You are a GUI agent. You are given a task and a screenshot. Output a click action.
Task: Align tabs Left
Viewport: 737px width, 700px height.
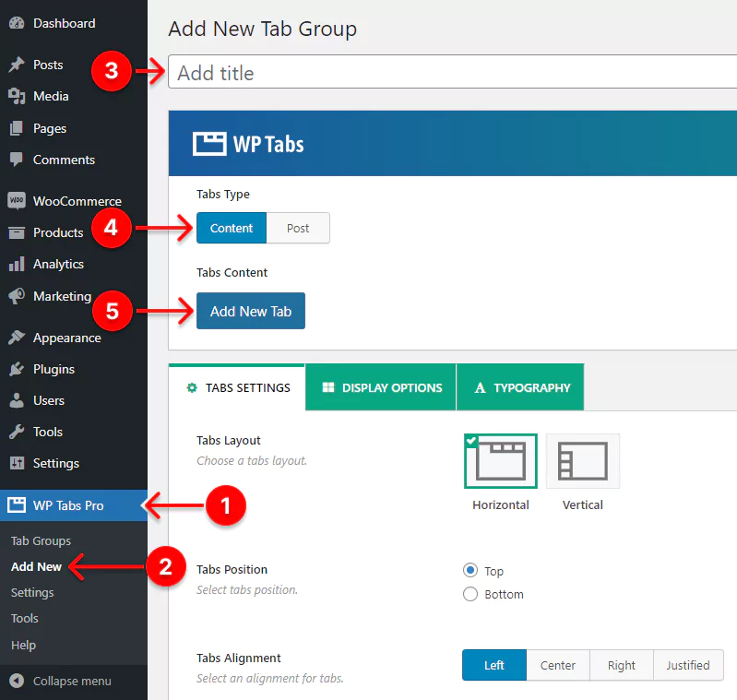[x=494, y=665]
